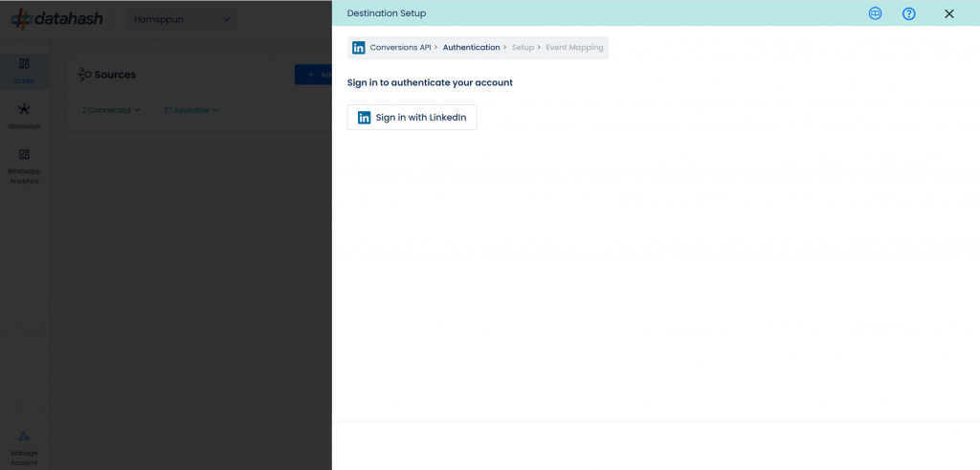Image resolution: width=980 pixels, height=470 pixels.
Task: Click the Sign in with LinkedIn button
Action: coord(412,118)
